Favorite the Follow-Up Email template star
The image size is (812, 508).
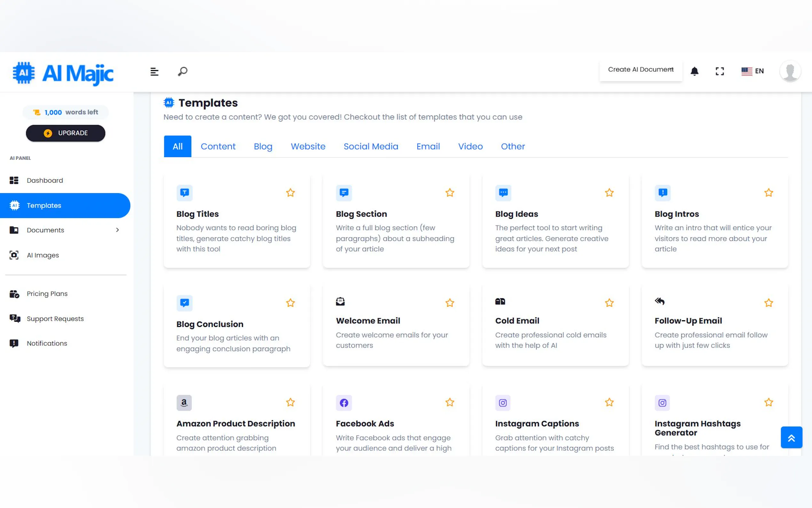pos(768,303)
